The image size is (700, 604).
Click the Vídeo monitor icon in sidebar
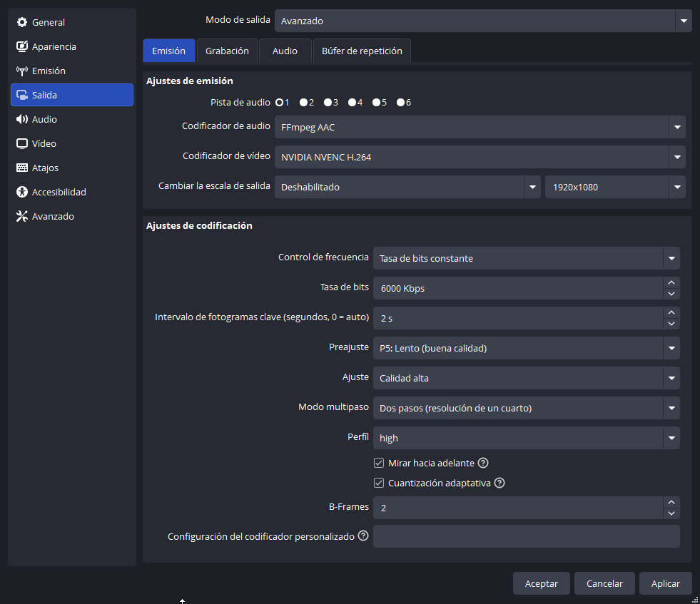click(x=22, y=143)
